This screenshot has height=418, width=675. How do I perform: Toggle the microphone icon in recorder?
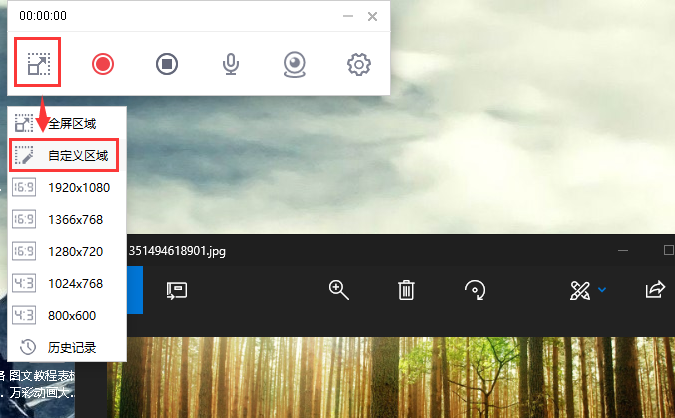[x=231, y=64]
